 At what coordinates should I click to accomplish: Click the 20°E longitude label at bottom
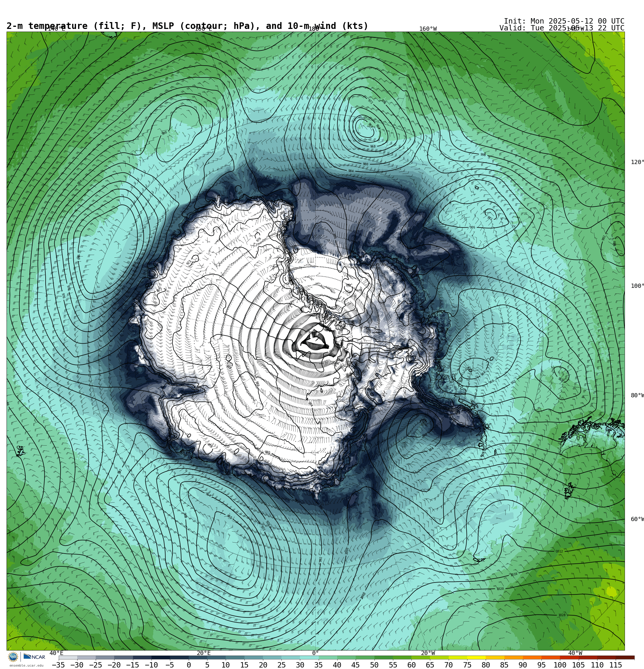(x=203, y=653)
